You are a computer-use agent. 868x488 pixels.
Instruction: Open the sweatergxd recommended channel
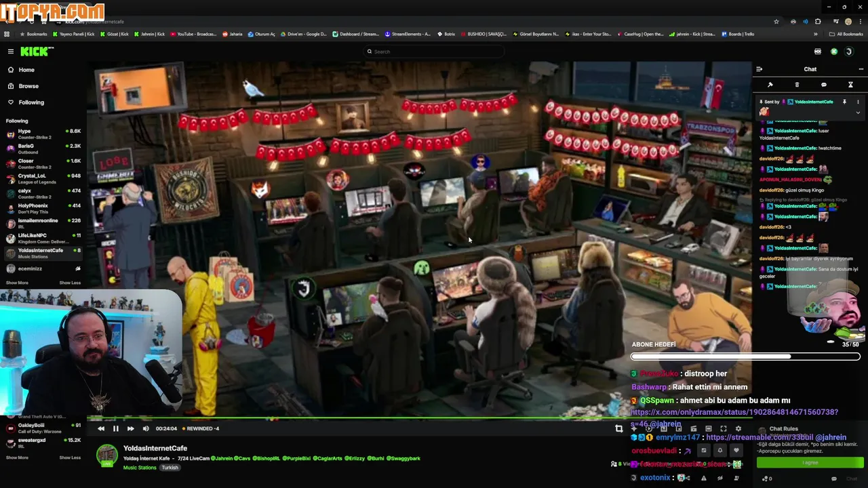click(x=43, y=443)
